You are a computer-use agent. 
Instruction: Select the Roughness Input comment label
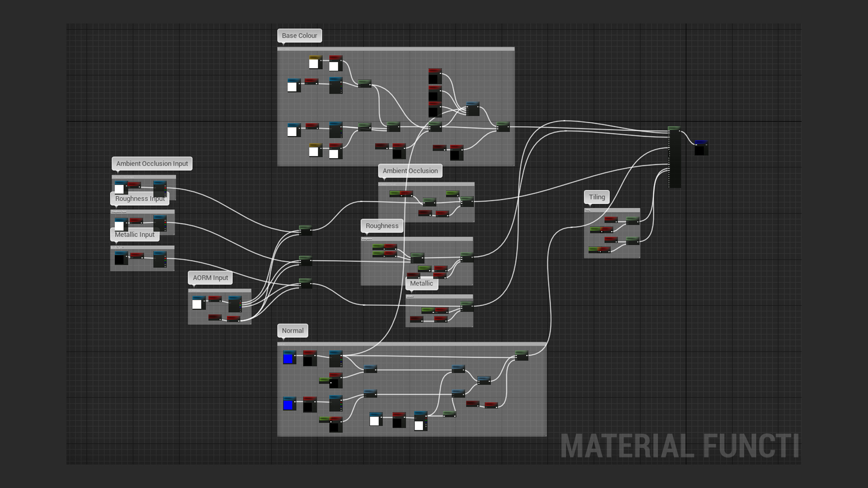pos(140,199)
